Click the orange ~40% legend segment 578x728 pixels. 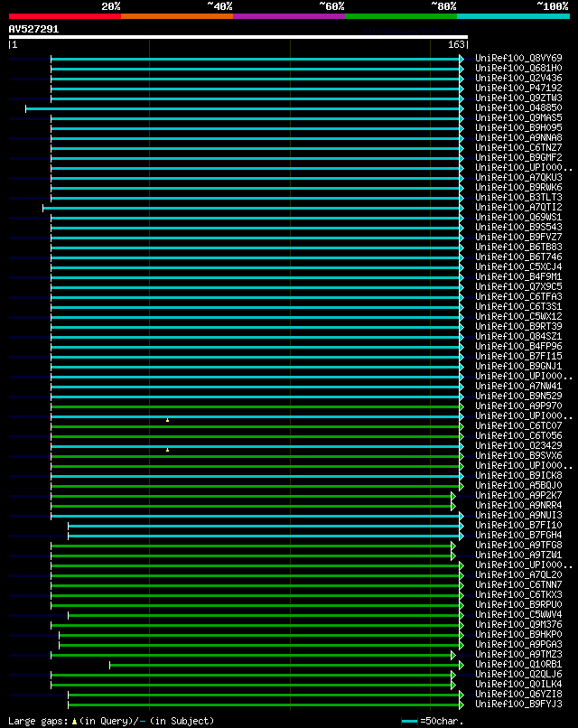(177, 16)
